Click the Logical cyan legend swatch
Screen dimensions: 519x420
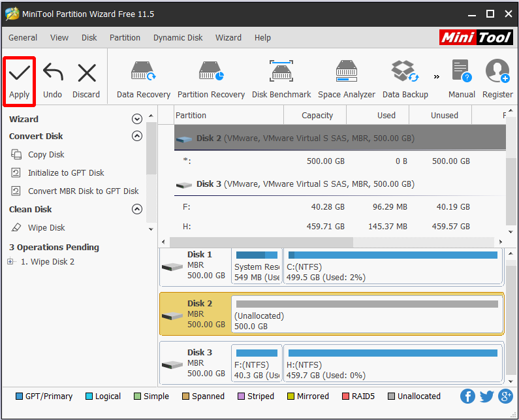pyautogui.click(x=89, y=396)
